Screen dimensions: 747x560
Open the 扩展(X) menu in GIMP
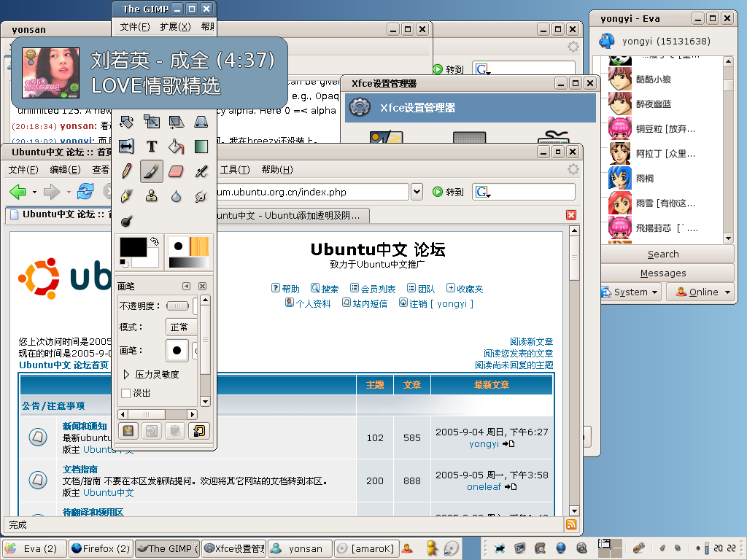pos(175,27)
